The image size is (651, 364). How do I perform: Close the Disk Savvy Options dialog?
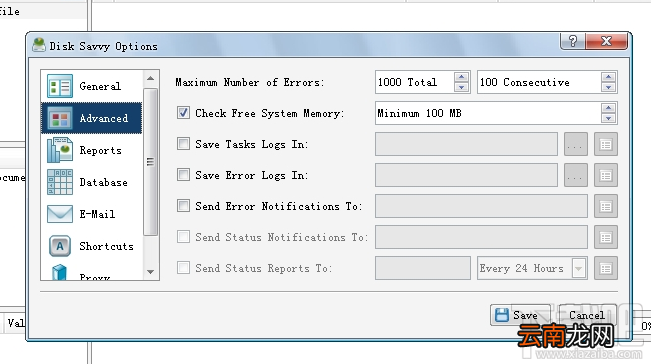click(x=606, y=41)
